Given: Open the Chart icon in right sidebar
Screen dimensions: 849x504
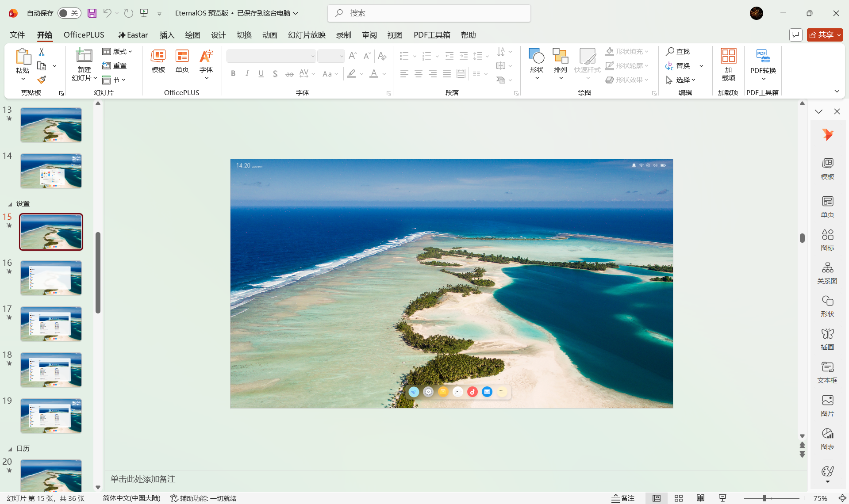Looking at the screenshot, I should tap(827, 439).
